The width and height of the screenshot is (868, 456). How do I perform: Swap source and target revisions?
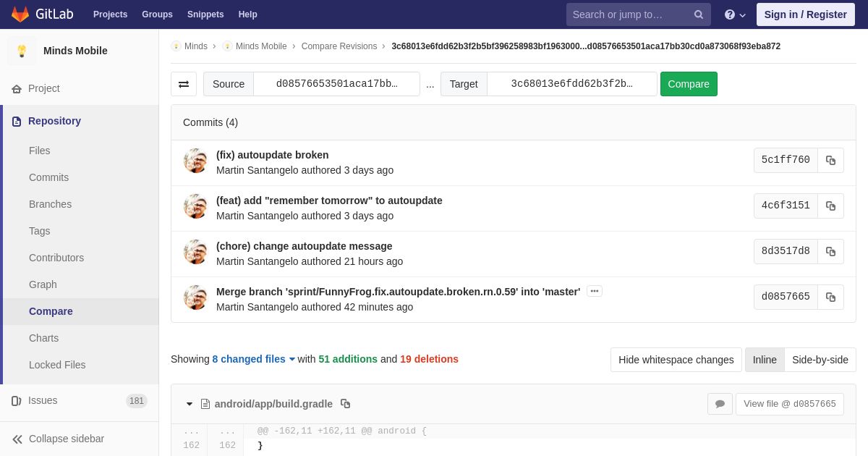pyautogui.click(x=184, y=84)
